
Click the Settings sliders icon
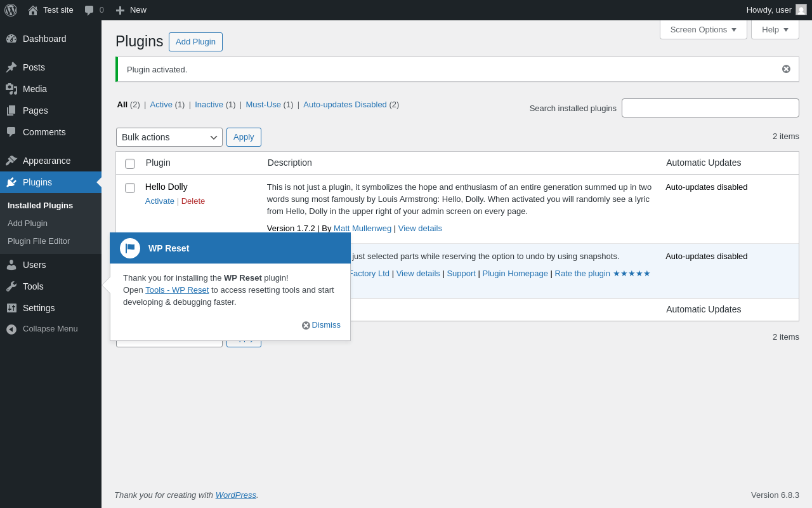(11, 308)
